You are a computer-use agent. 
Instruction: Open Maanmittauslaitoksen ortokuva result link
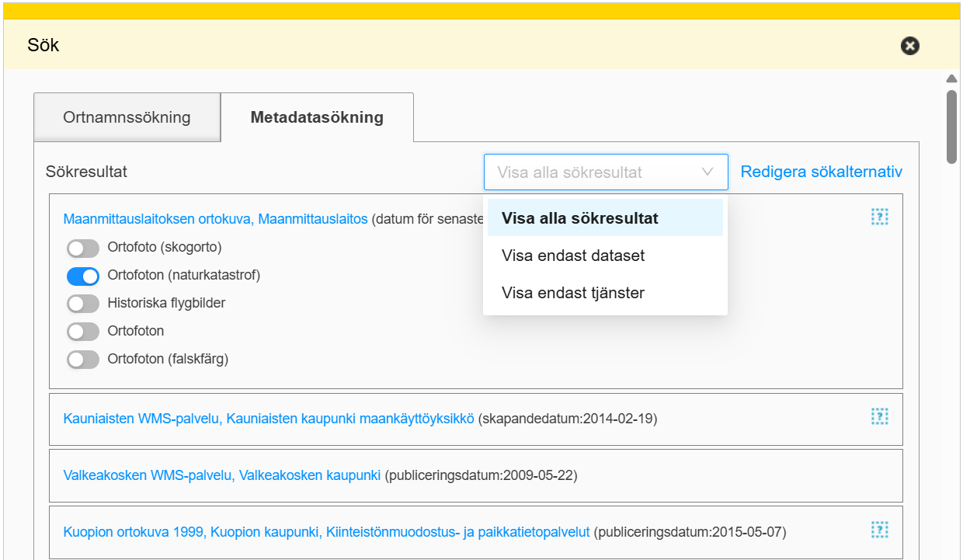click(215, 219)
